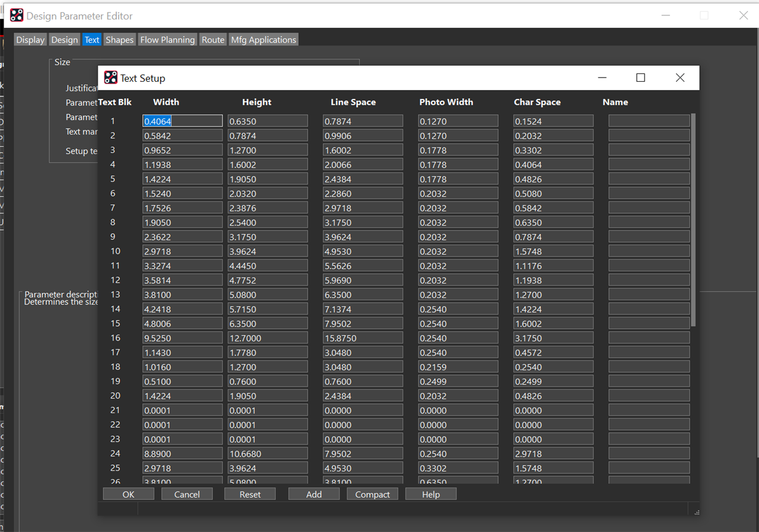Screen dimensions: 759x532
Task: Edit Char Space 1.6002 in row 15
Action: tap(553, 323)
